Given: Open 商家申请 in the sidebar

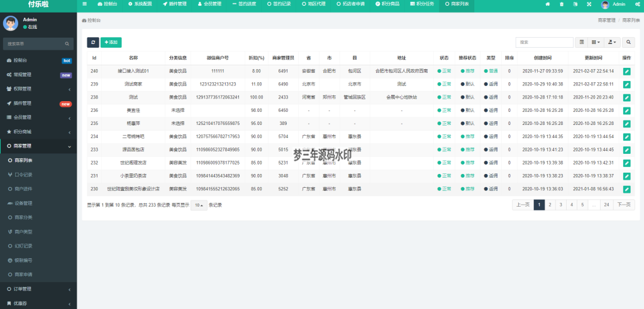Looking at the screenshot, I should (x=38, y=274).
